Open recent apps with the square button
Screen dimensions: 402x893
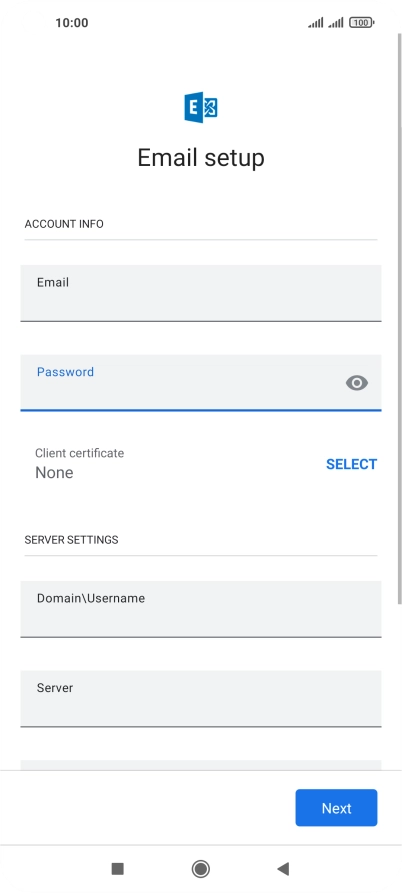pos(117,869)
